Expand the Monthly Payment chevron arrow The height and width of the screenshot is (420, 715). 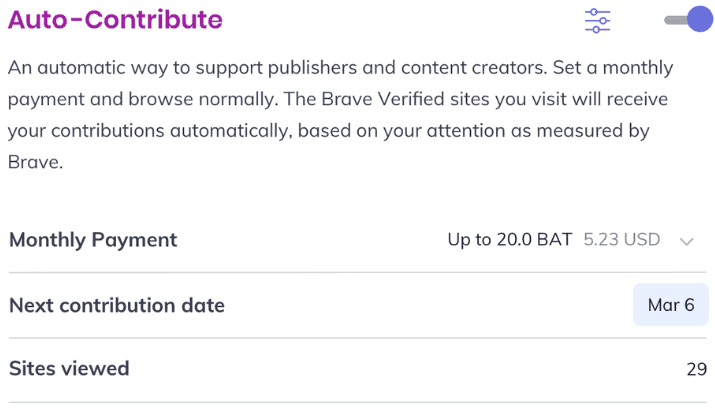point(686,241)
